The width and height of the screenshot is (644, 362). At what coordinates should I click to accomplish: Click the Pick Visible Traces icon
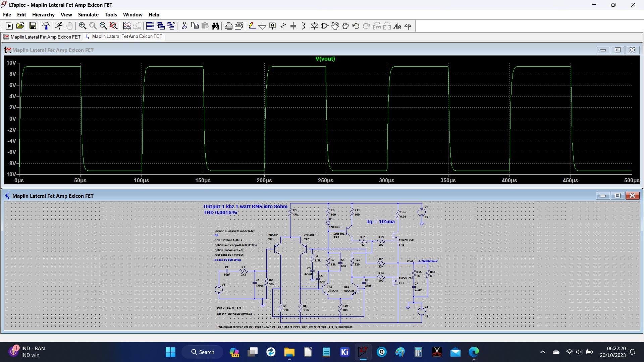pos(127,26)
